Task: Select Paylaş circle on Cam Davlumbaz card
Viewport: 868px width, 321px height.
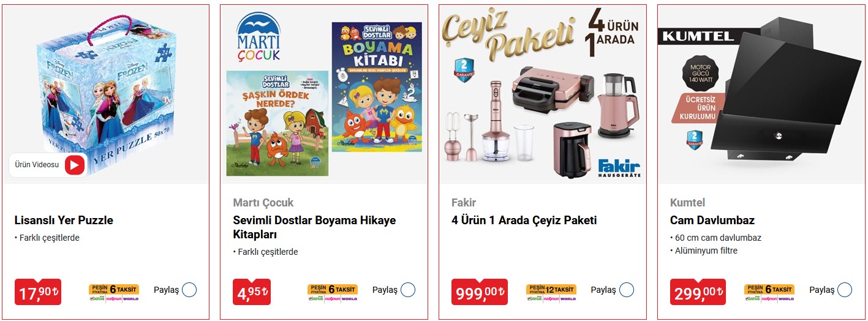Action: [845, 290]
